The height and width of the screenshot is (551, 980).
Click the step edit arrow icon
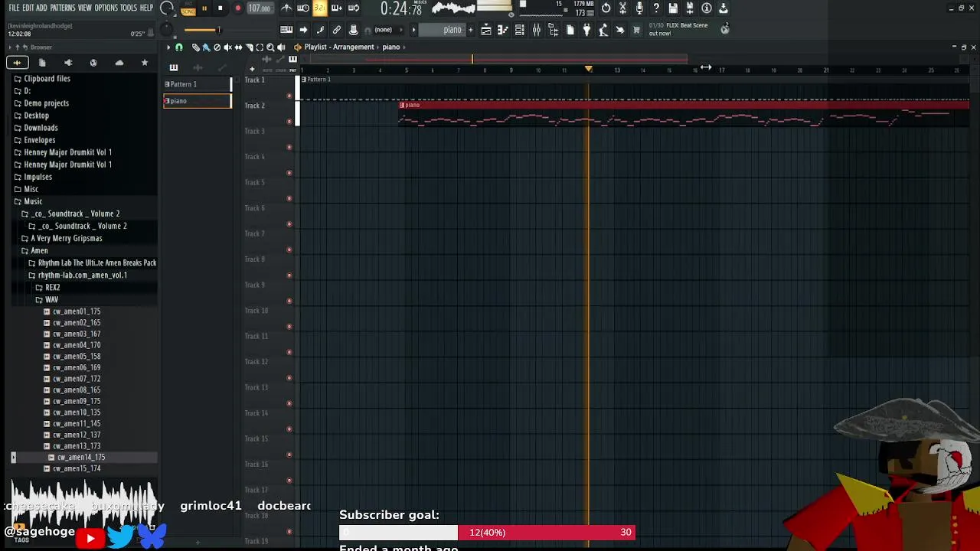click(x=303, y=30)
